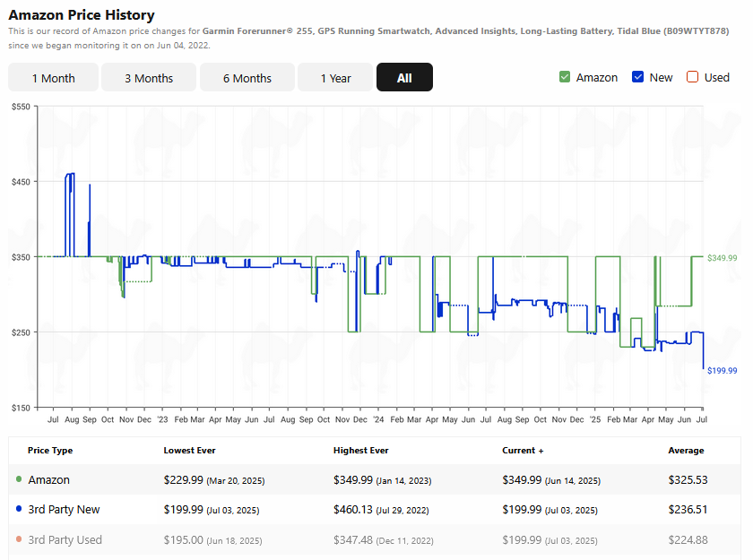
Task: Click 3rd Party New highest price $460.13
Action: [x=353, y=510]
